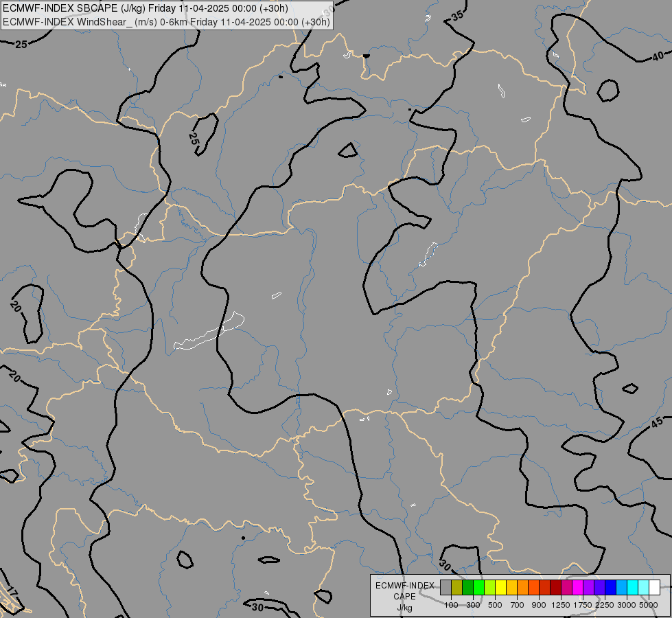Image resolution: width=672 pixels, height=618 pixels.
Task: Click the '2250' legend scale value
Action: pyautogui.click(x=604, y=605)
